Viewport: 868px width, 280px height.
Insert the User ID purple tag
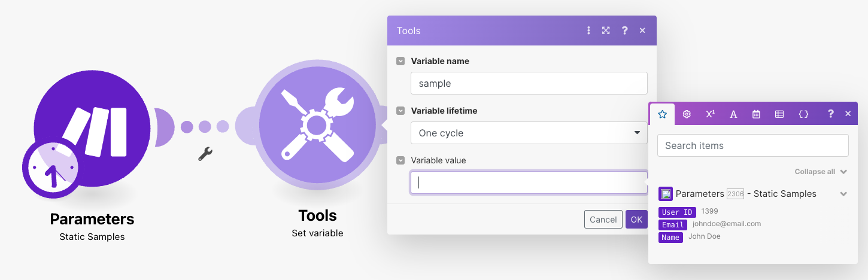pyautogui.click(x=678, y=212)
